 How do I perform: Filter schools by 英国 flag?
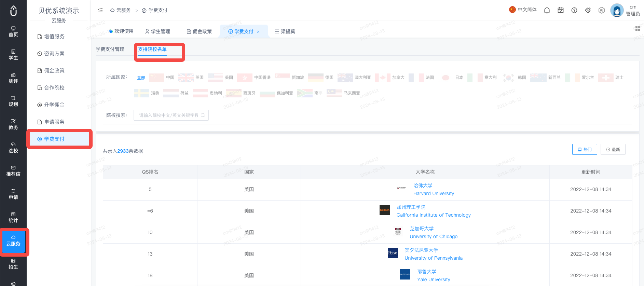[x=191, y=78]
